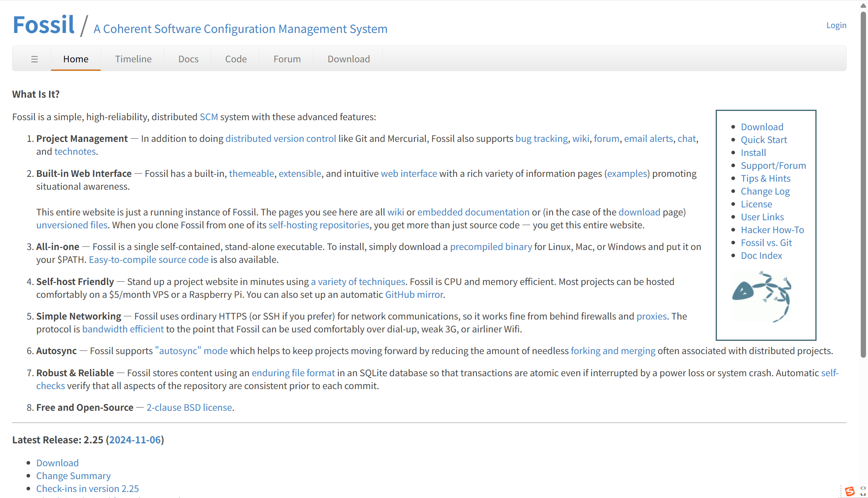Open the hamburger menu icon
The image size is (868, 498).
[x=35, y=59]
